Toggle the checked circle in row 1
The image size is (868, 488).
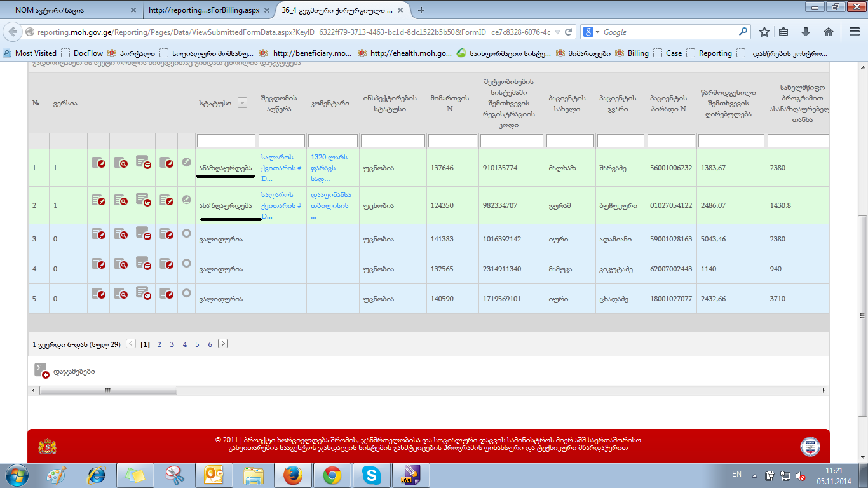(x=186, y=163)
